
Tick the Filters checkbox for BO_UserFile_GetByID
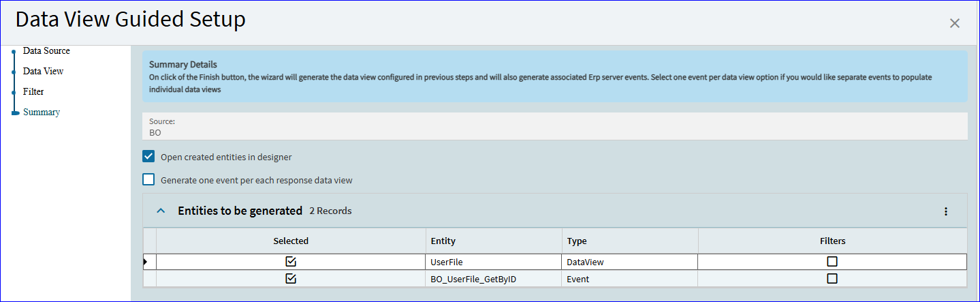(832, 279)
